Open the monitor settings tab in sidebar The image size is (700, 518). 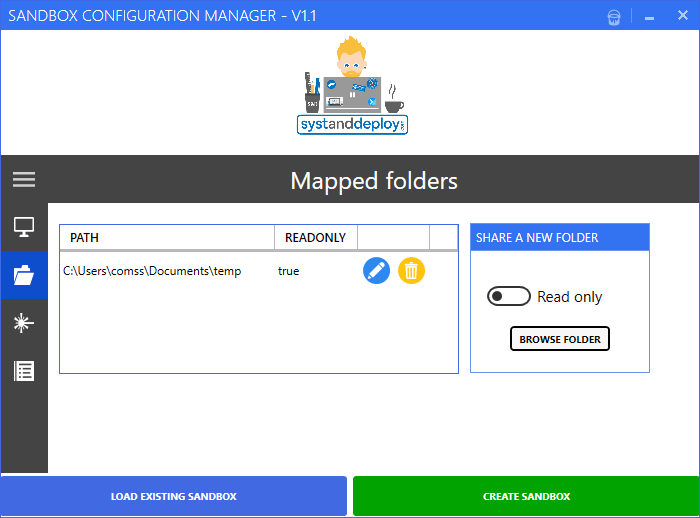tap(24, 227)
